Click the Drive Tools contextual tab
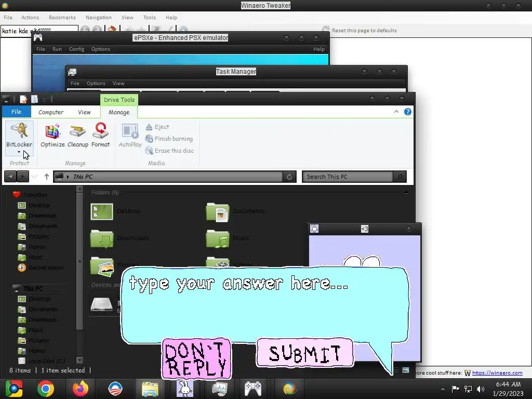 pos(119,100)
